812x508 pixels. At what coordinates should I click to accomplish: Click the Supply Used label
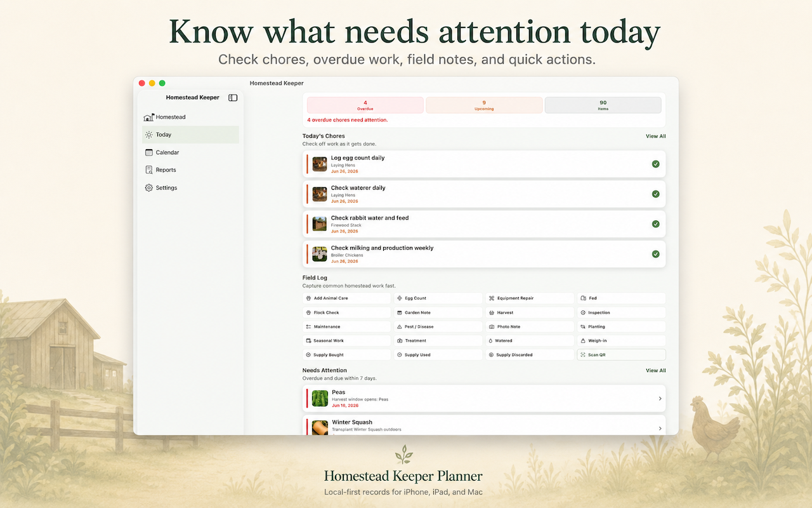pos(417,355)
